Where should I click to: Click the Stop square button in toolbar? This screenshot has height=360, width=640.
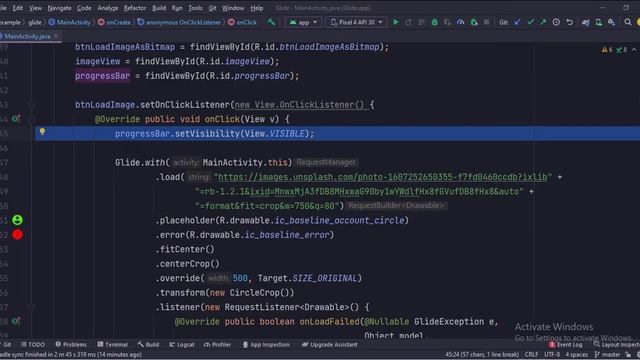pos(486,22)
